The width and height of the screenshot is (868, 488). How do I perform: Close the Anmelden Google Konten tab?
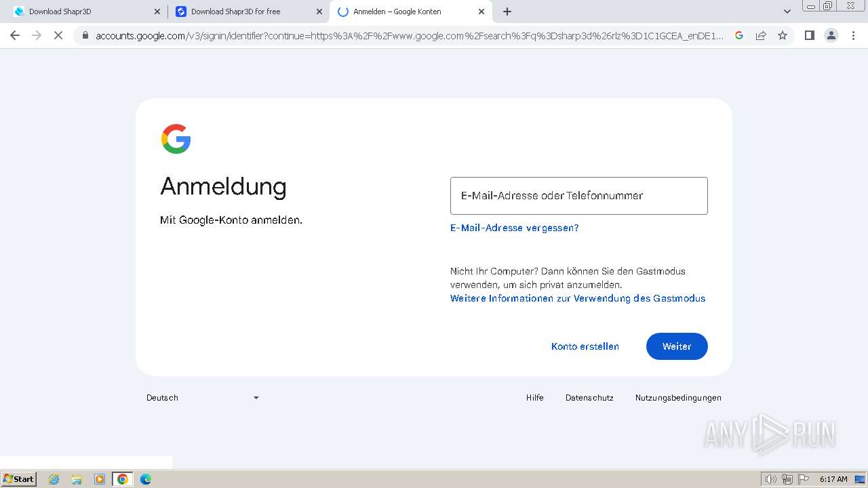pyautogui.click(x=481, y=12)
